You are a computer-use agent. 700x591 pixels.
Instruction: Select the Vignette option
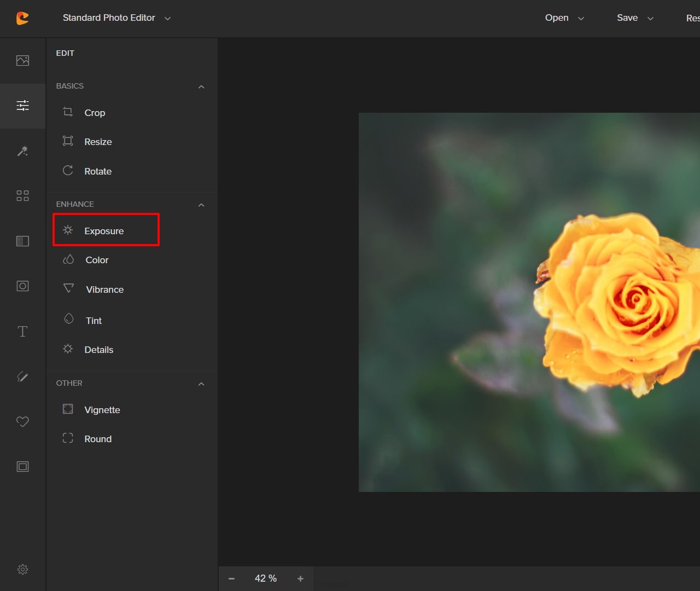click(103, 409)
